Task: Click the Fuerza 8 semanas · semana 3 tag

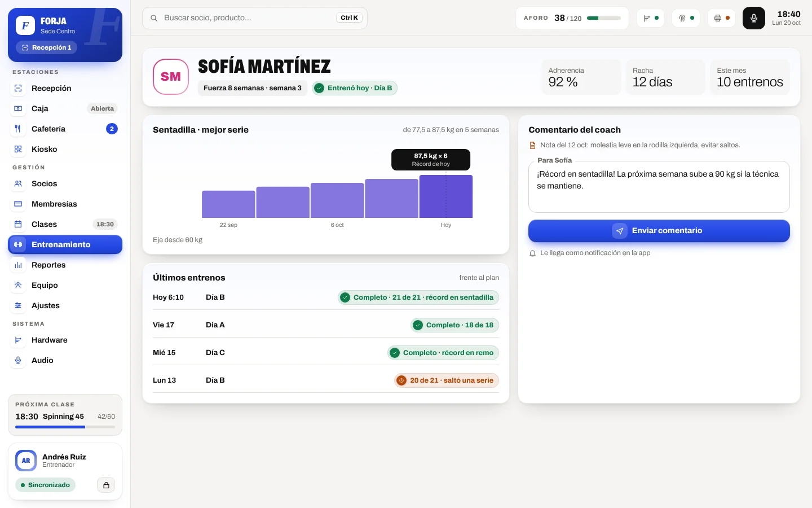Action: (253, 88)
